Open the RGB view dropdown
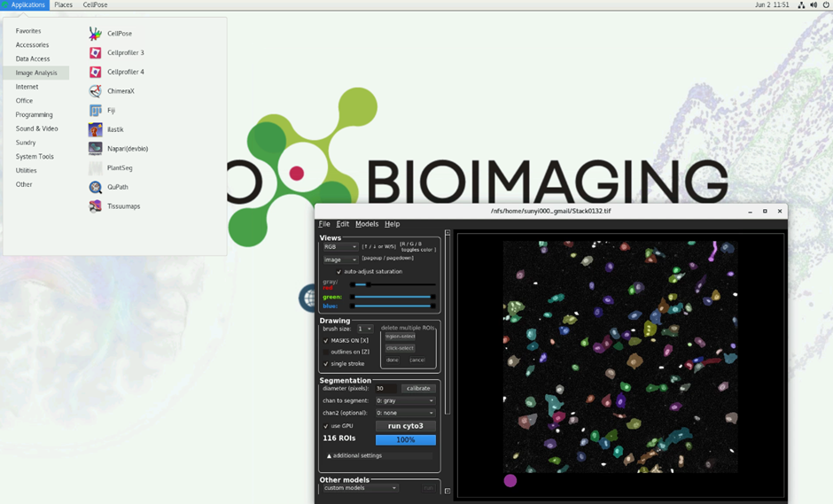The image size is (833, 504). click(340, 247)
